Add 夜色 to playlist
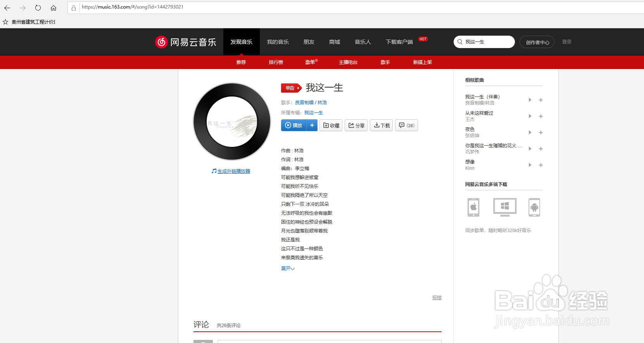 pos(541,133)
